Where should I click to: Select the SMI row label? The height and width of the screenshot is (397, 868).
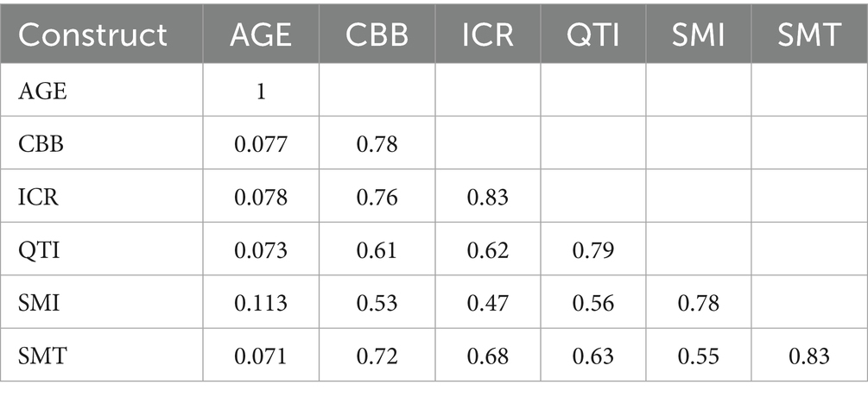39,303
